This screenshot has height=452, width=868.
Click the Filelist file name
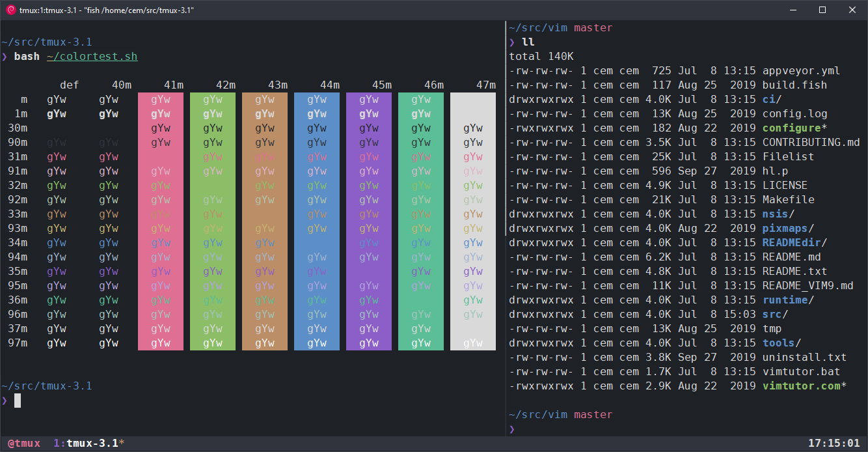click(x=788, y=157)
